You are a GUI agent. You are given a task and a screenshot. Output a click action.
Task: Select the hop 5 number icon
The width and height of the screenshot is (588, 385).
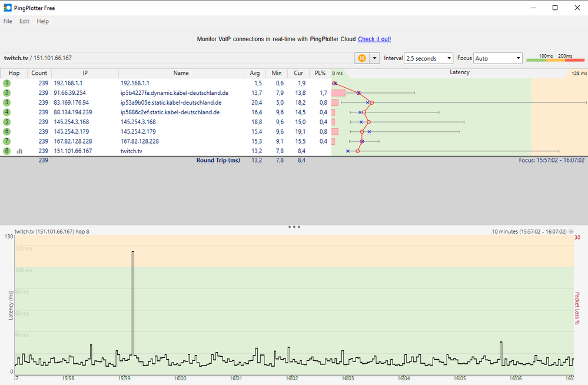tap(6, 122)
